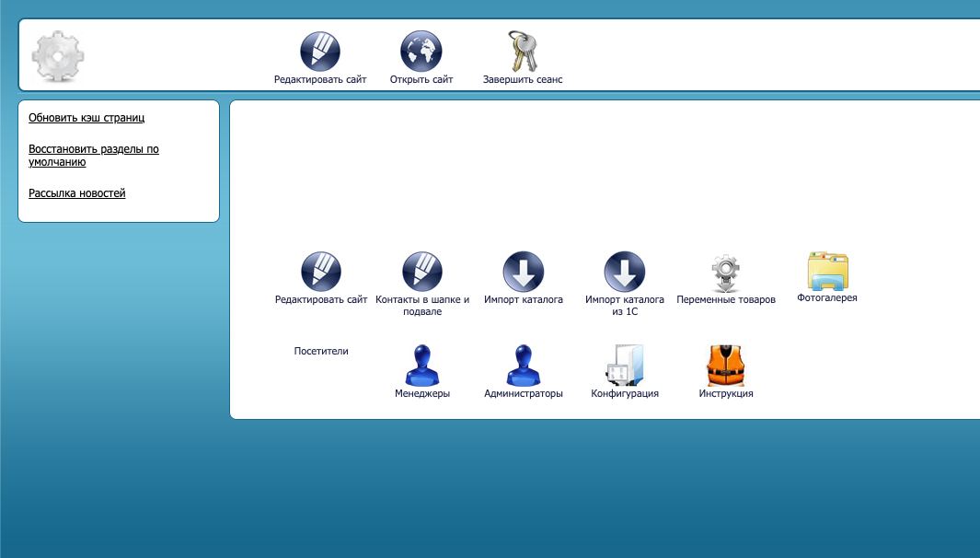Click the Конфигурация text label
980x558 pixels.
pos(625,393)
